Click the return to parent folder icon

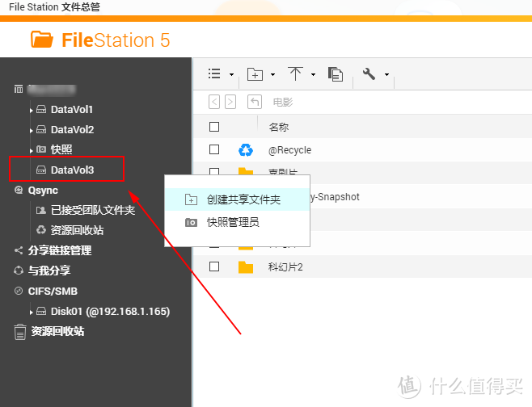pyautogui.click(x=255, y=102)
